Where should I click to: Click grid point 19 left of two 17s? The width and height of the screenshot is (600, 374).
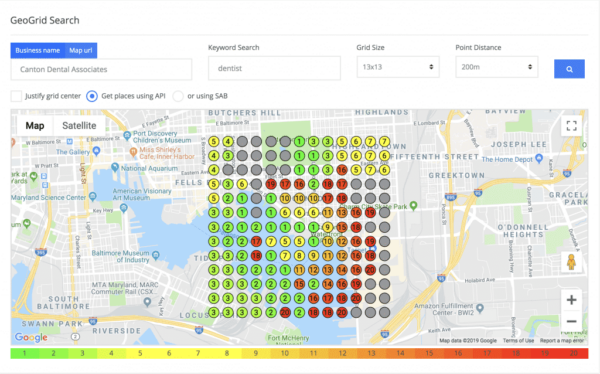click(271, 184)
